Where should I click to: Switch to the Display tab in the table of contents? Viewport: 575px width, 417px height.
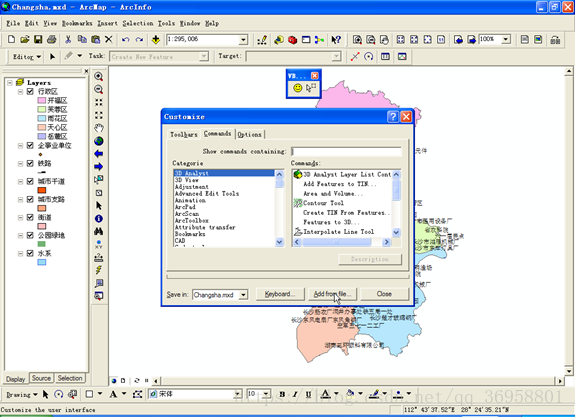15,379
